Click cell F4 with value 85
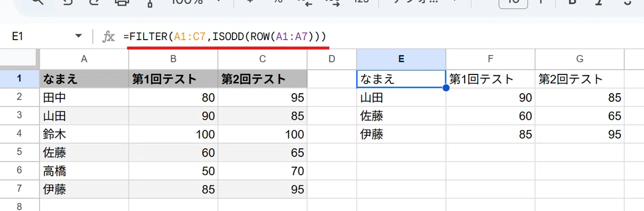 point(490,134)
